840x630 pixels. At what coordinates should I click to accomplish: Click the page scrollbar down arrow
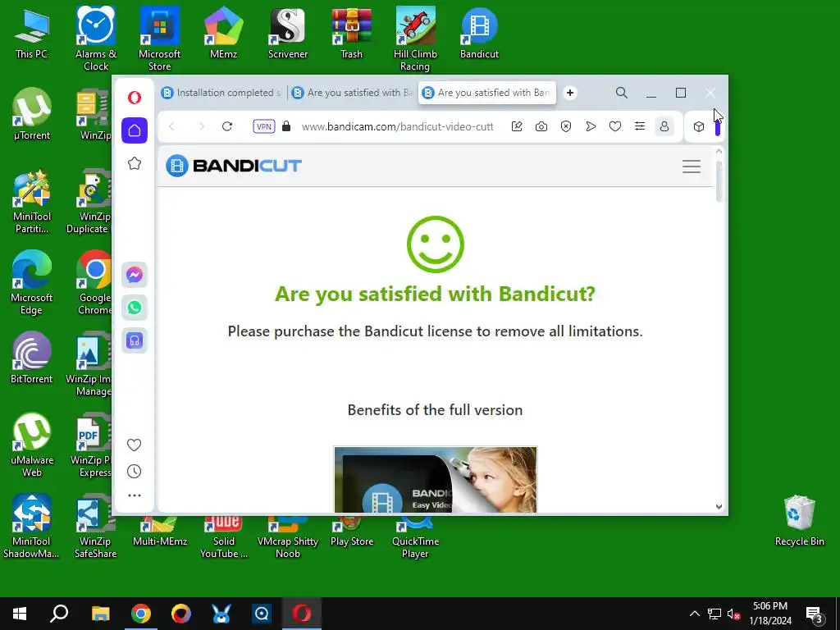[x=719, y=506]
